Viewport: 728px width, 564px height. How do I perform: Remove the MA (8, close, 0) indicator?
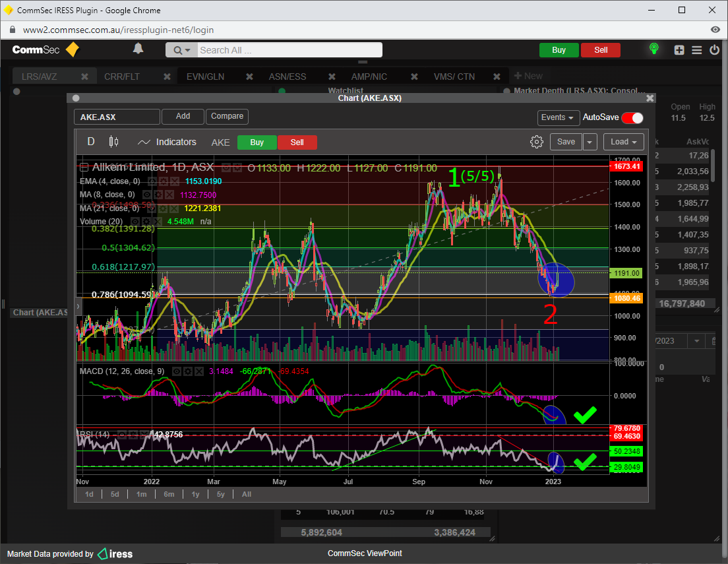pyautogui.click(x=169, y=195)
